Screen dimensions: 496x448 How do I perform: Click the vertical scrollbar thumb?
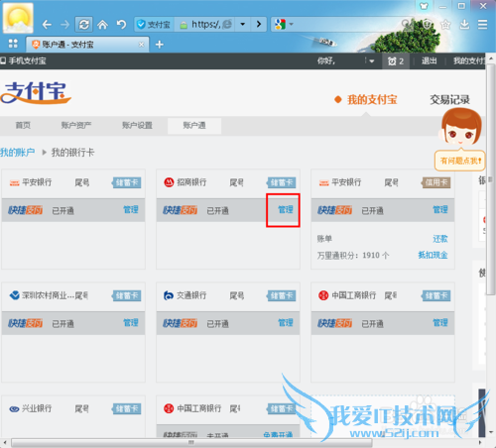(491, 180)
